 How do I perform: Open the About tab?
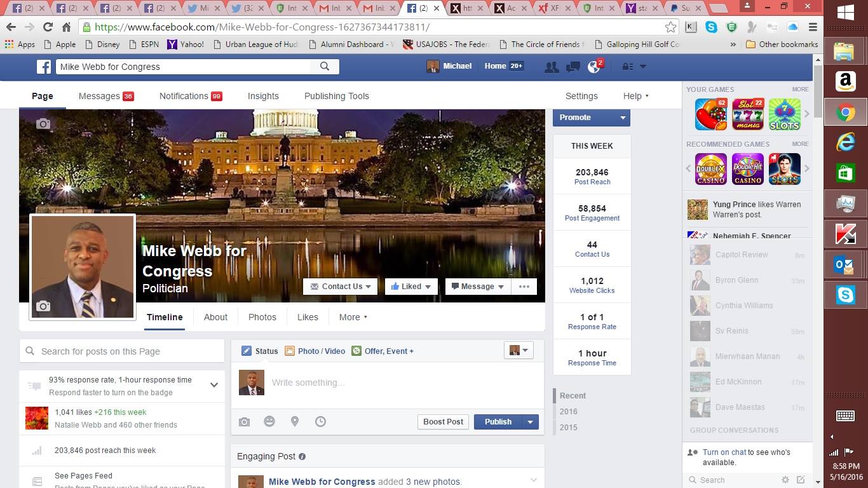(215, 317)
